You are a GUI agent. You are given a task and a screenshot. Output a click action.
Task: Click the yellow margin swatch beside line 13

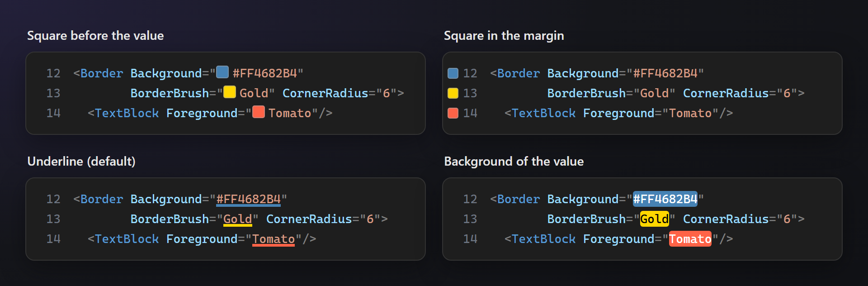[453, 93]
